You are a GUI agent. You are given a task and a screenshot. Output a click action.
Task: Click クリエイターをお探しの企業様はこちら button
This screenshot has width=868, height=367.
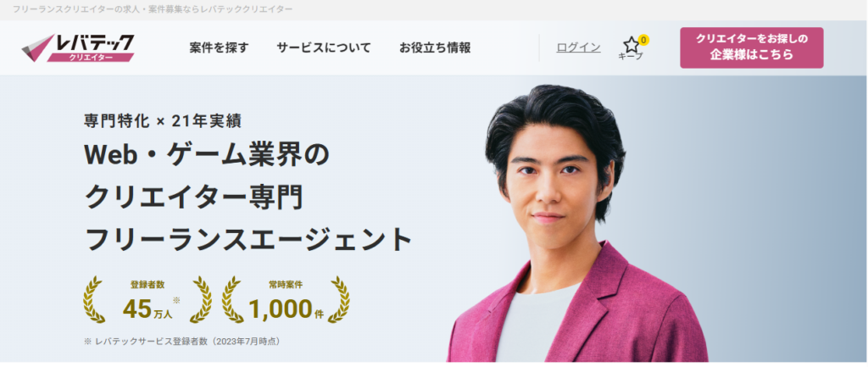[752, 47]
